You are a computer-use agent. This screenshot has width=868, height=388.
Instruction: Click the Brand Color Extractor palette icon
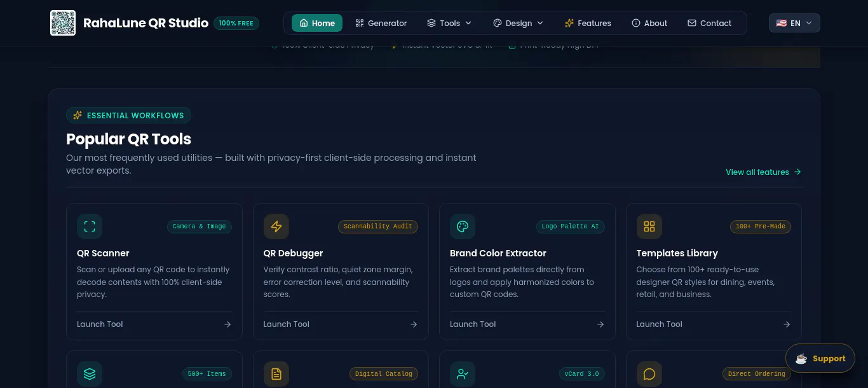463,226
